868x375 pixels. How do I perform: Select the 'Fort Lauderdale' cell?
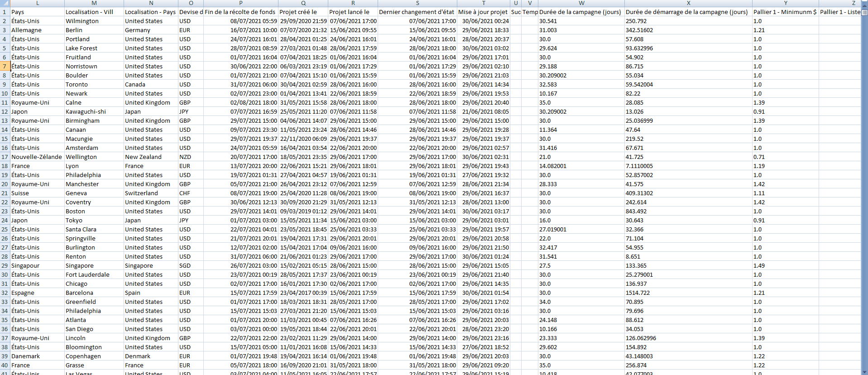[x=94, y=274]
